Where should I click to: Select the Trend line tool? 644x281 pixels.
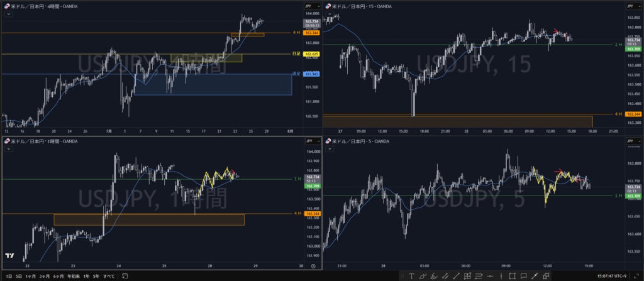click(457, 276)
